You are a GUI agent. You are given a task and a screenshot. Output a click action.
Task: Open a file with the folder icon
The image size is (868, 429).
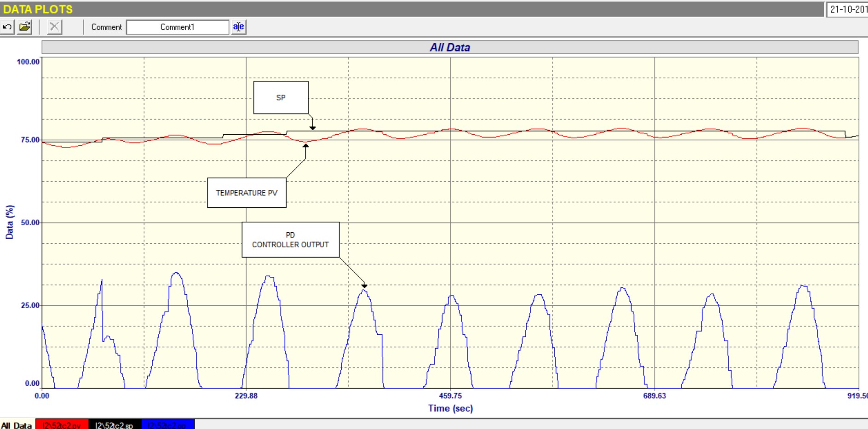(x=25, y=27)
